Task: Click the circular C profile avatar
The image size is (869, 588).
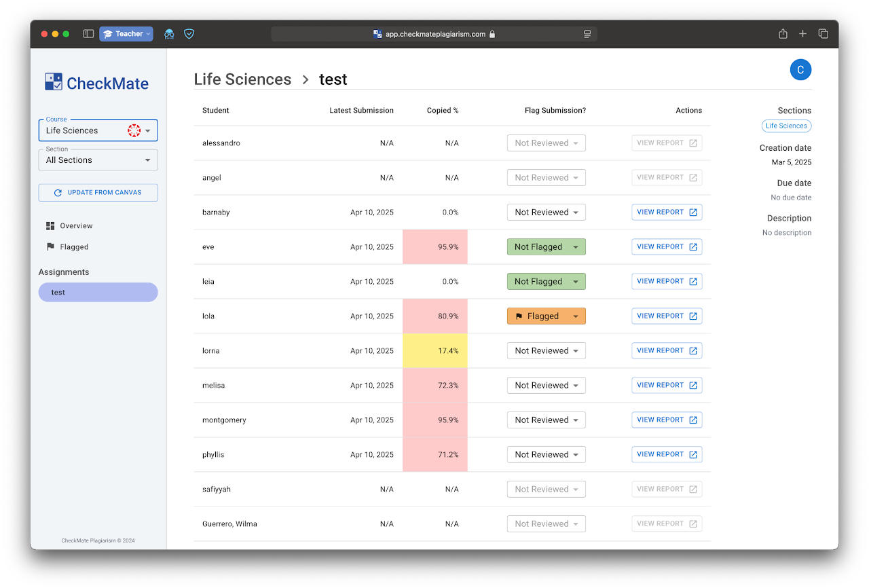Action: pos(800,69)
